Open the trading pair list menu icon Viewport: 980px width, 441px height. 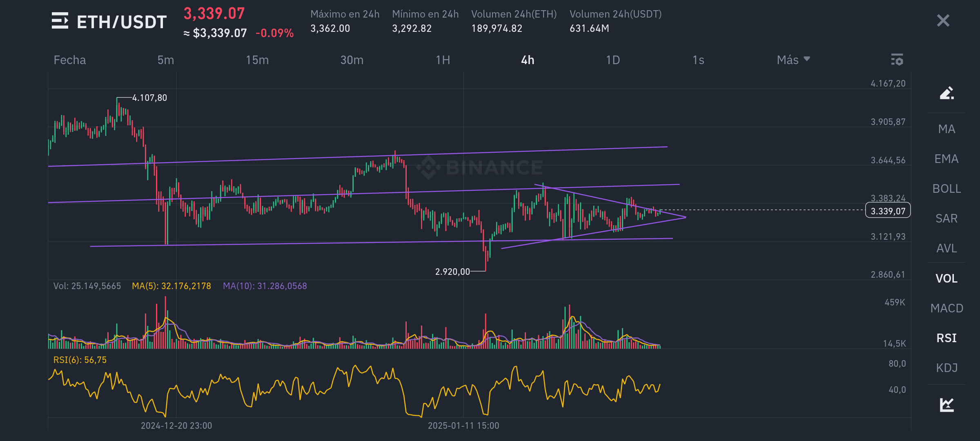(x=60, y=21)
